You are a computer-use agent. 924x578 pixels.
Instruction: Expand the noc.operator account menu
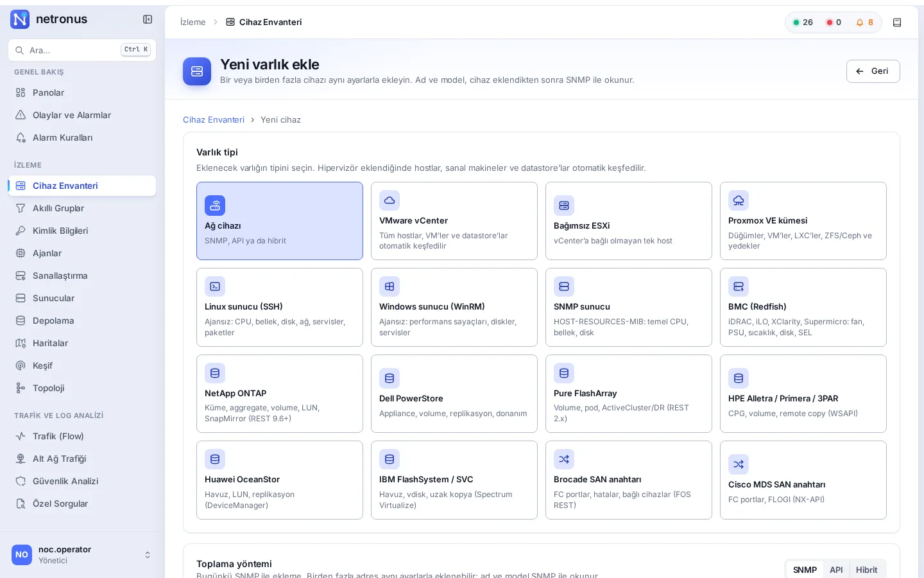coord(82,555)
